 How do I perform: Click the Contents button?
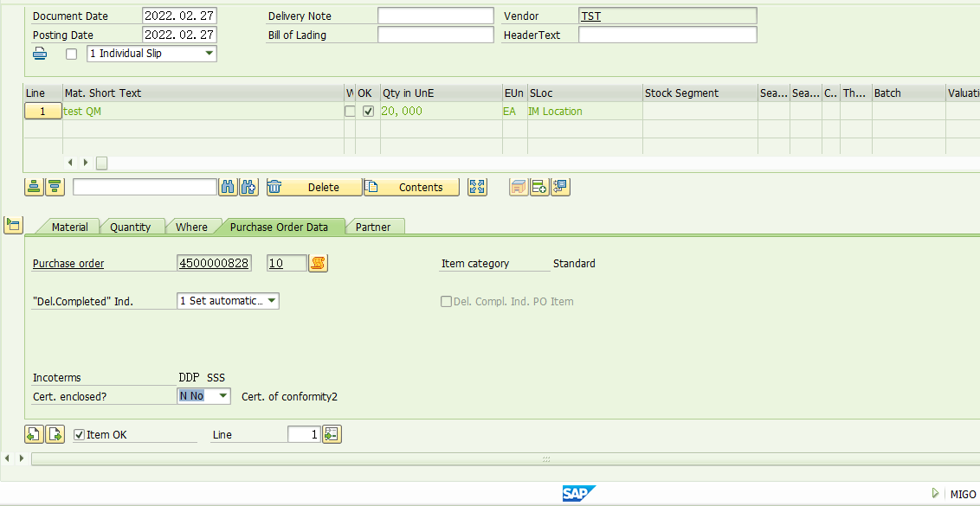[x=411, y=187]
